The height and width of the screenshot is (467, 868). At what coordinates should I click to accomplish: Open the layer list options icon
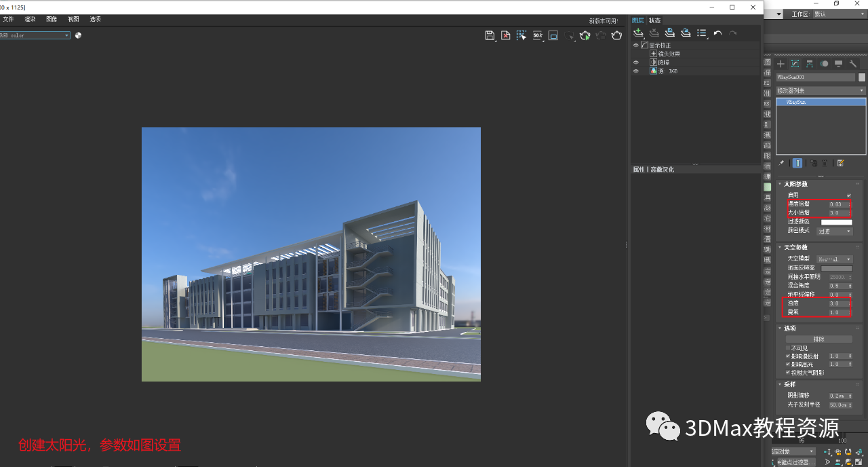[x=702, y=33]
